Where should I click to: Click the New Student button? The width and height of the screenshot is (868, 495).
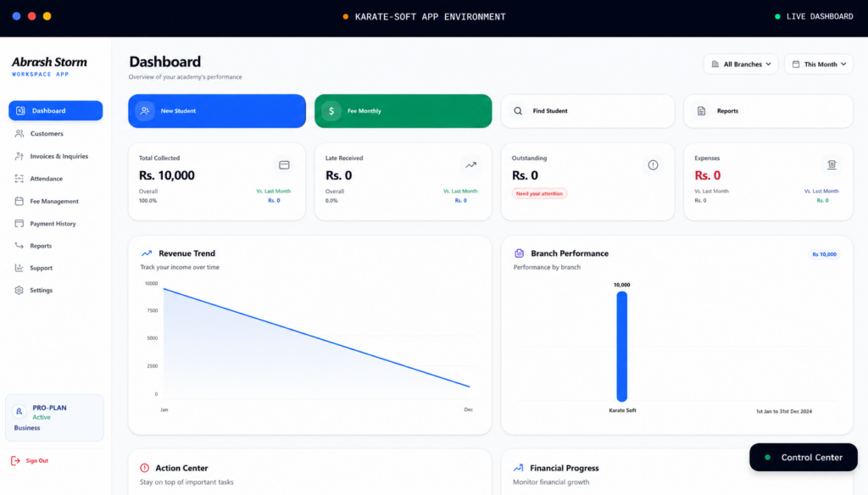(217, 111)
